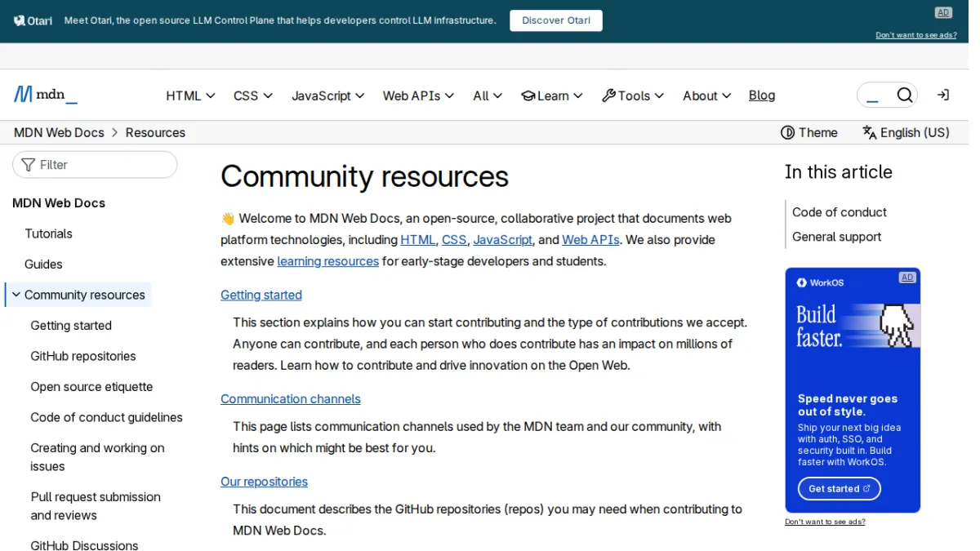Click the AD badge in the Otari banner
The image size is (980, 551).
[943, 12]
